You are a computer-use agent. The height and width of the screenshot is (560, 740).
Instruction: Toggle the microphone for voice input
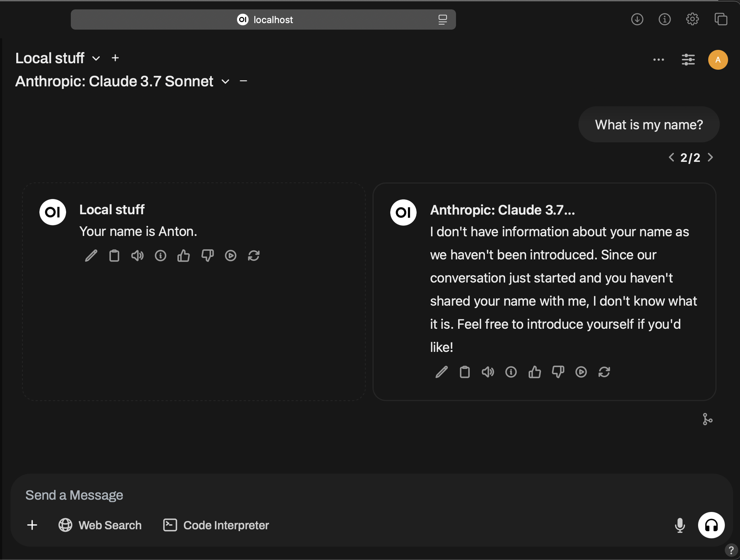click(x=679, y=525)
